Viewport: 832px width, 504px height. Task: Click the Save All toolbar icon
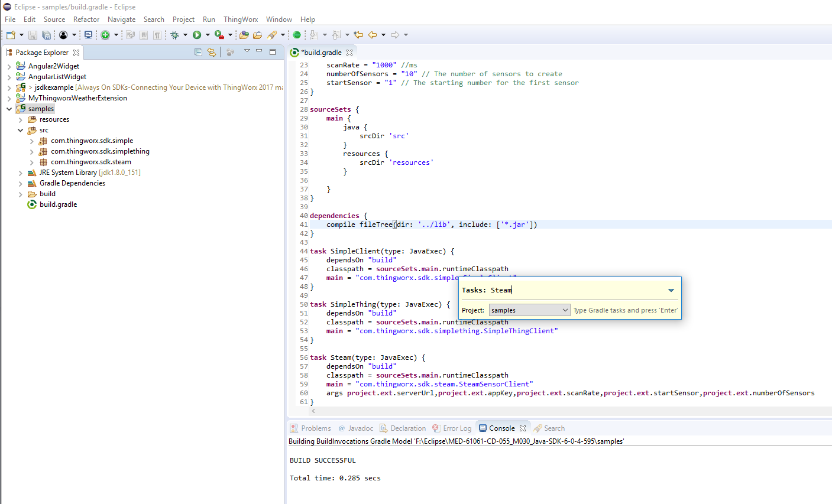click(46, 34)
